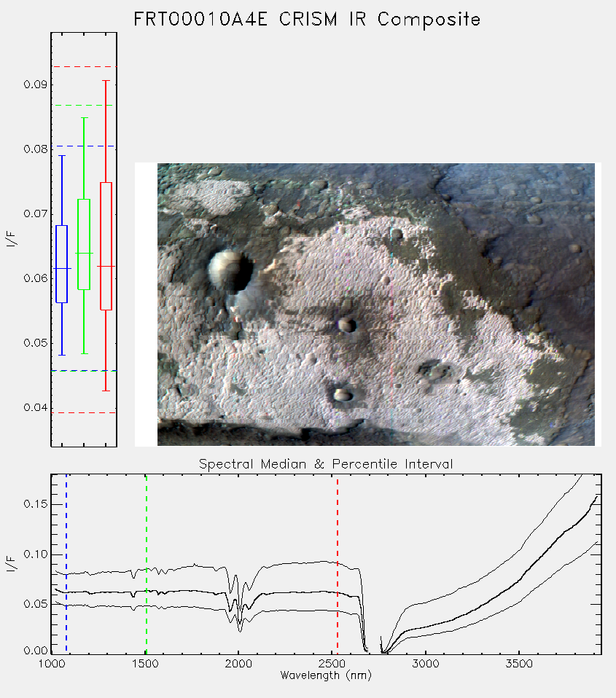Click the blue dashed wavelength marker line
Image resolution: width=616 pixels, height=698 pixels.
(x=66, y=563)
